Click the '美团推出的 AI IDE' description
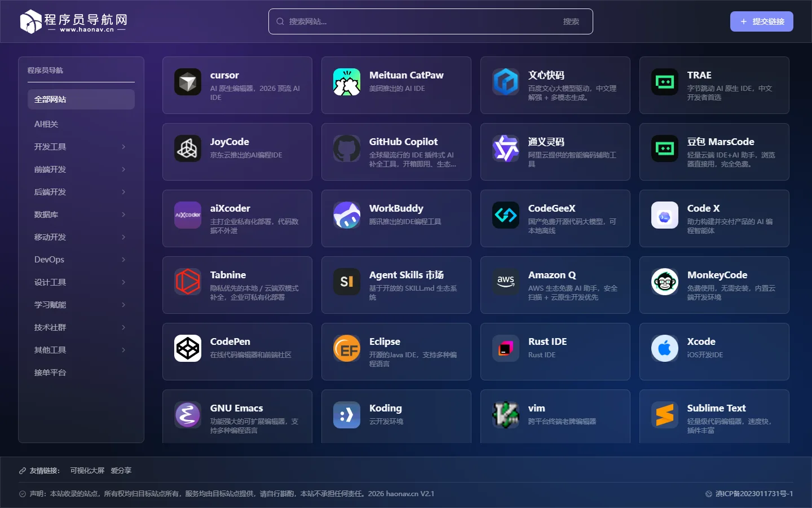Viewport: 812px width, 508px height. [397, 89]
